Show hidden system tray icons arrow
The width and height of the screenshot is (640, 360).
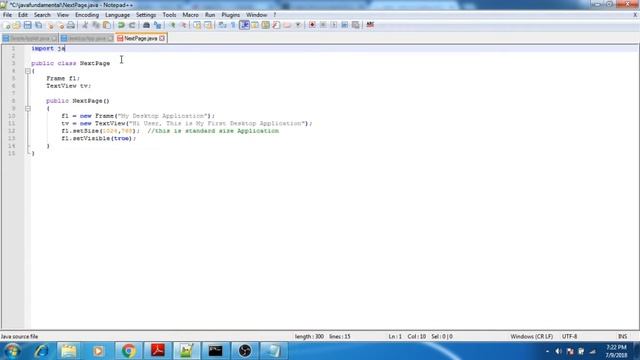click(x=547, y=351)
